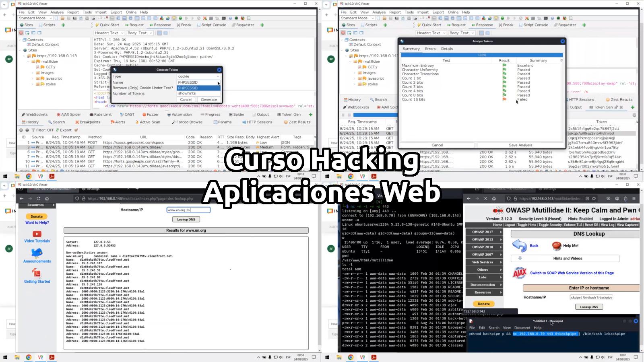Open the Document menu in Mousepad
Image resolution: width=644 pixels, height=362 pixels.
(522, 328)
